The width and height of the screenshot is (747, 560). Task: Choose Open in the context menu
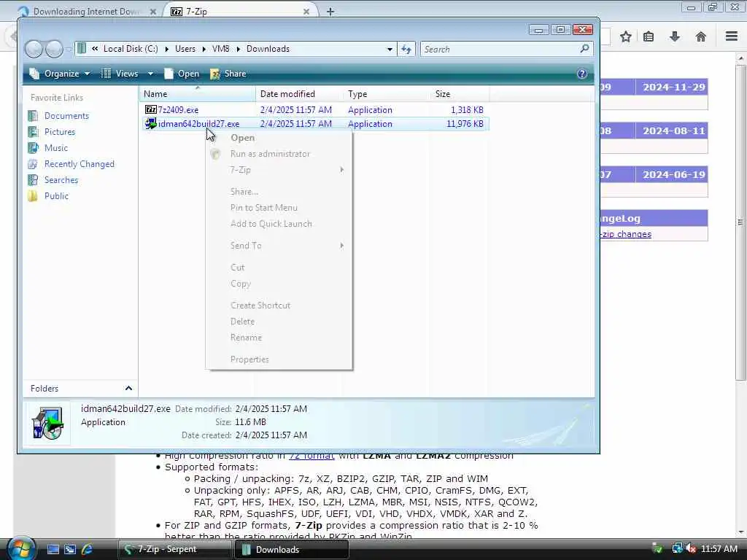(x=279, y=138)
